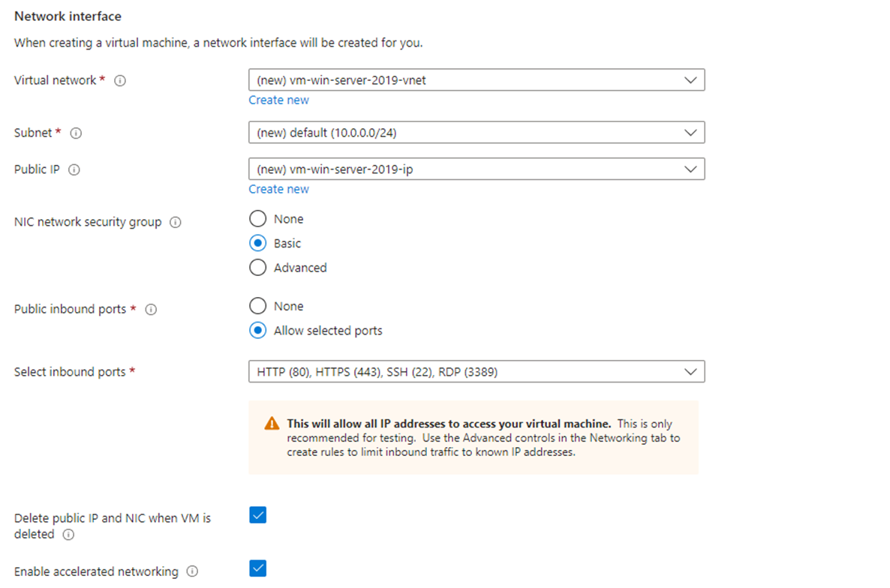This screenshot has height=588, width=890.
Task: Open the Public IP dropdown
Action: 690,169
